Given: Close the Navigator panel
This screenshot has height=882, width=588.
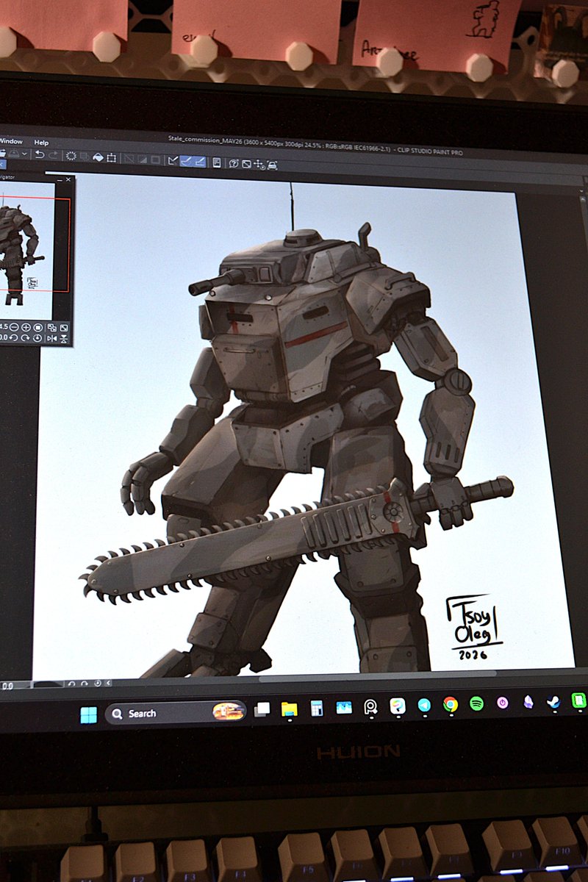Looking at the screenshot, I should [x=68, y=179].
